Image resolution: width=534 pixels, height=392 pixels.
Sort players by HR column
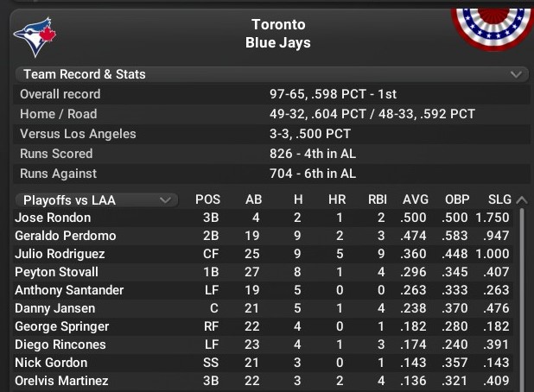click(333, 200)
